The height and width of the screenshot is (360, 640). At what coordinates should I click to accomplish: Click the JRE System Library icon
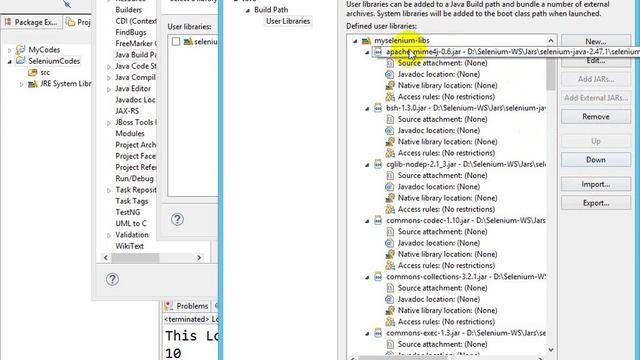(33, 84)
